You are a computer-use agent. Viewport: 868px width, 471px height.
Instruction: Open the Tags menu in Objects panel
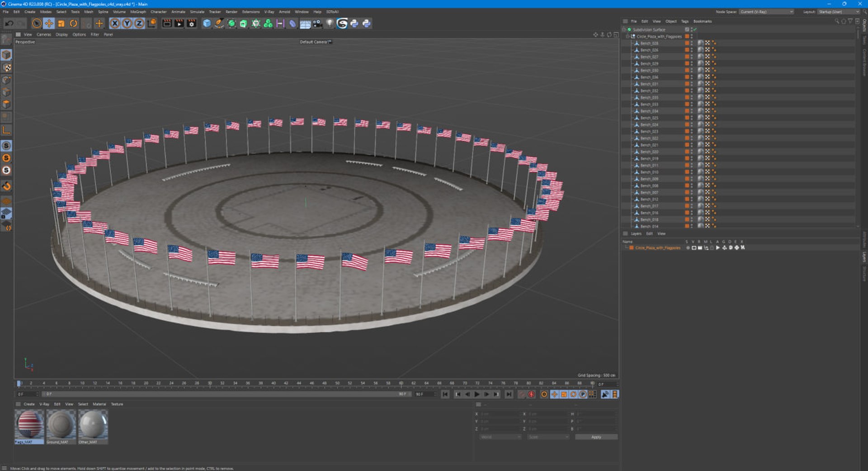point(685,21)
